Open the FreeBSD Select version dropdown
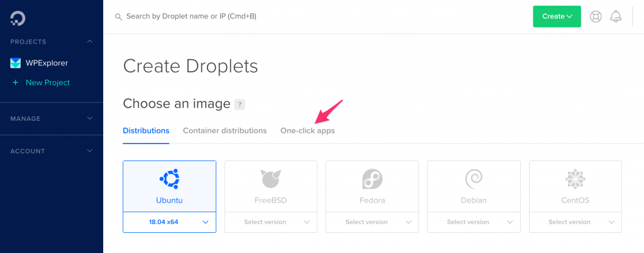This screenshot has width=644, height=253. (270, 222)
